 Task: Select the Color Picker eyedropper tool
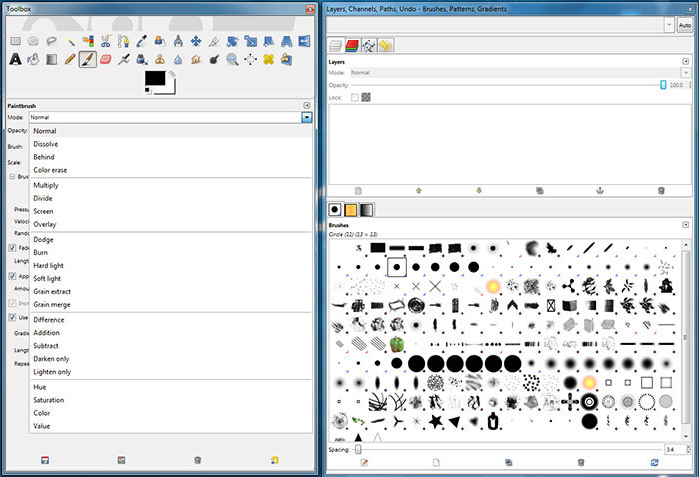[x=142, y=42]
